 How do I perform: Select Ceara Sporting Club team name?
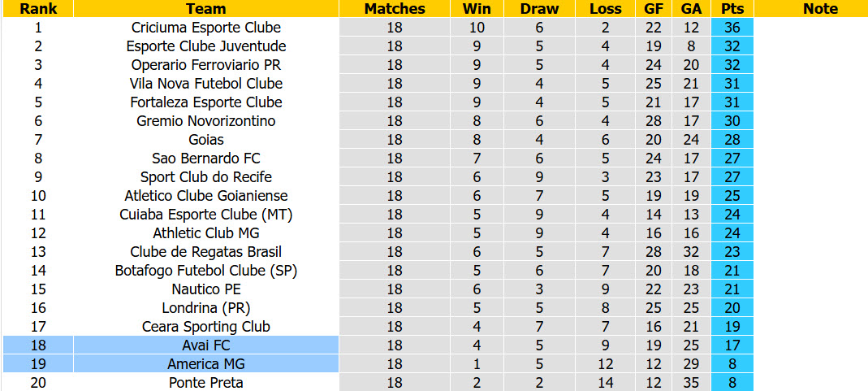coord(206,326)
